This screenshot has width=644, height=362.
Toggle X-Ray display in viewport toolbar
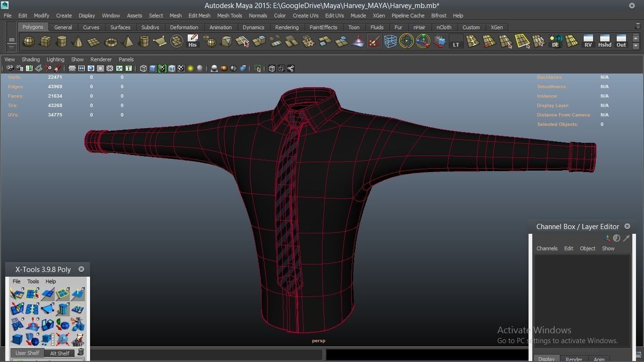click(272, 69)
